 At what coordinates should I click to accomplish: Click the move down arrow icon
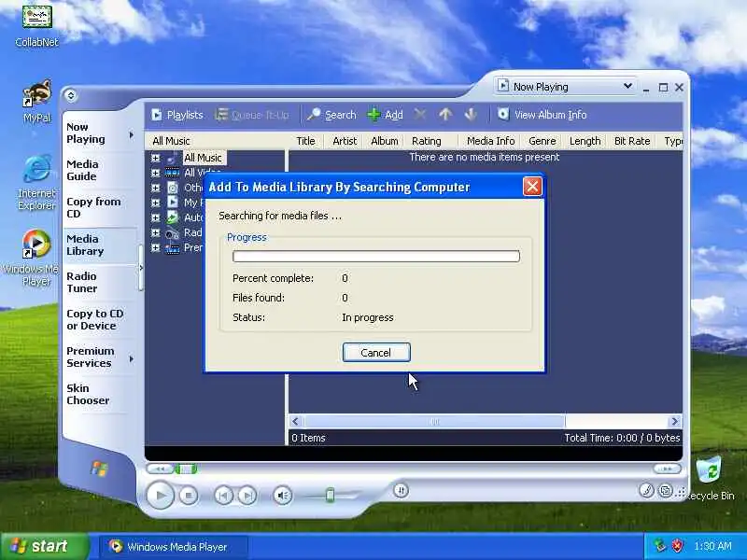[x=471, y=115]
